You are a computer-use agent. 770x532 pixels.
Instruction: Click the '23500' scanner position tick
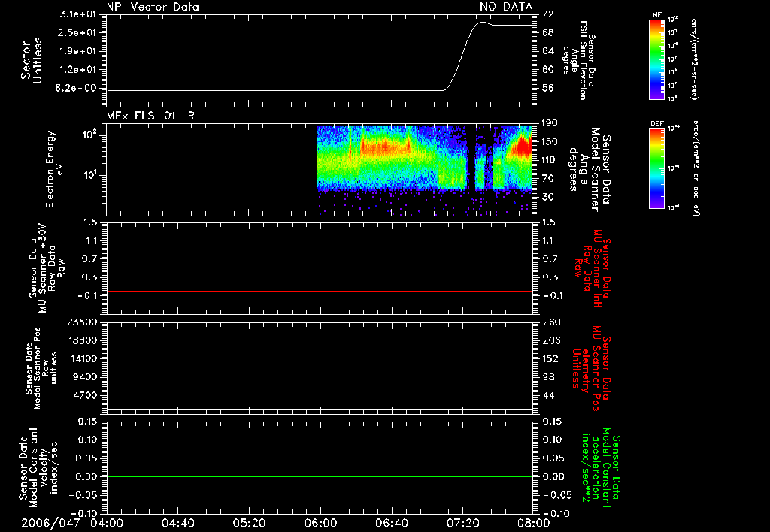(x=82, y=322)
